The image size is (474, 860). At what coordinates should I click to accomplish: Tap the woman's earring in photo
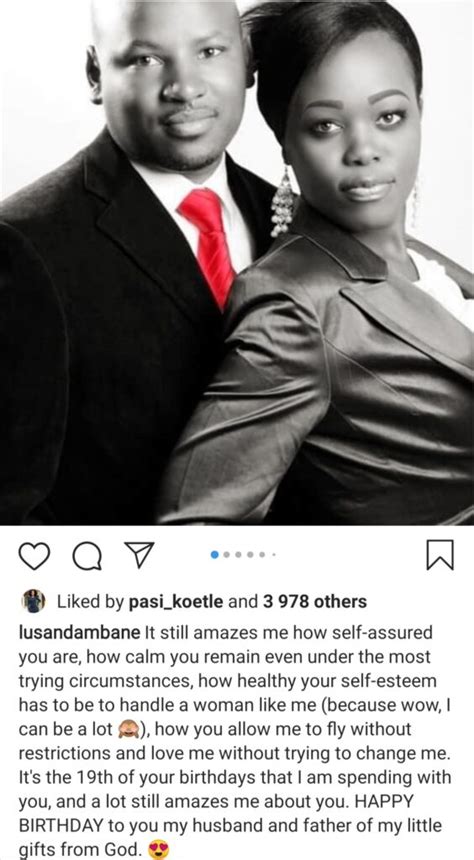click(x=282, y=202)
